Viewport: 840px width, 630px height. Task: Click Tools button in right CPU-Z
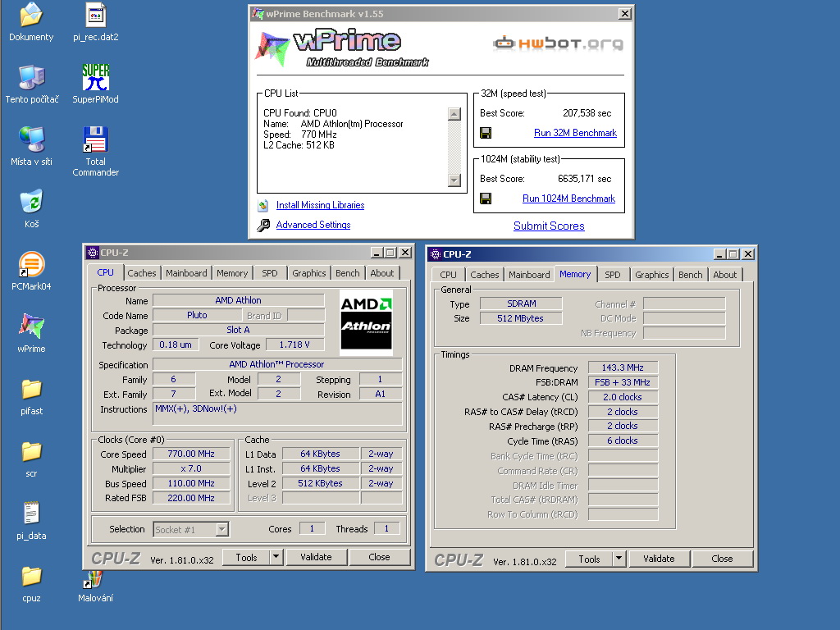point(589,559)
